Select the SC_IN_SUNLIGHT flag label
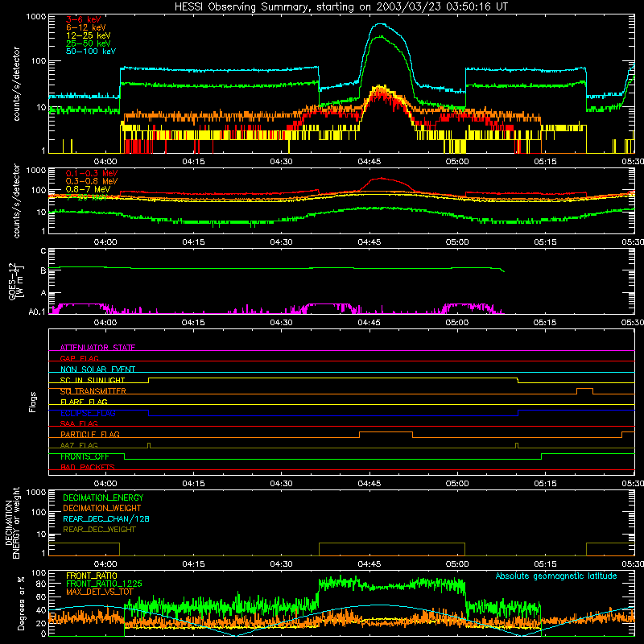This screenshot has height=644, width=644. click(93, 380)
